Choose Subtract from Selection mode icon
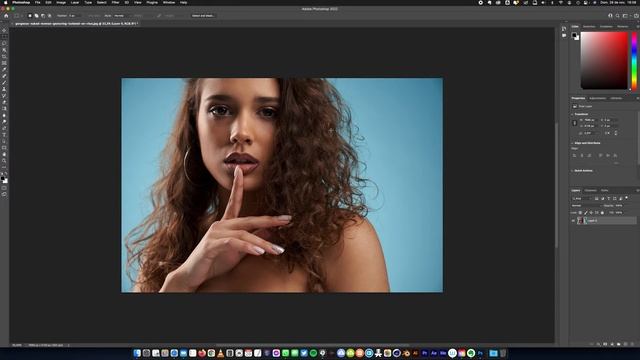This screenshot has height=360, width=640. 43,16
